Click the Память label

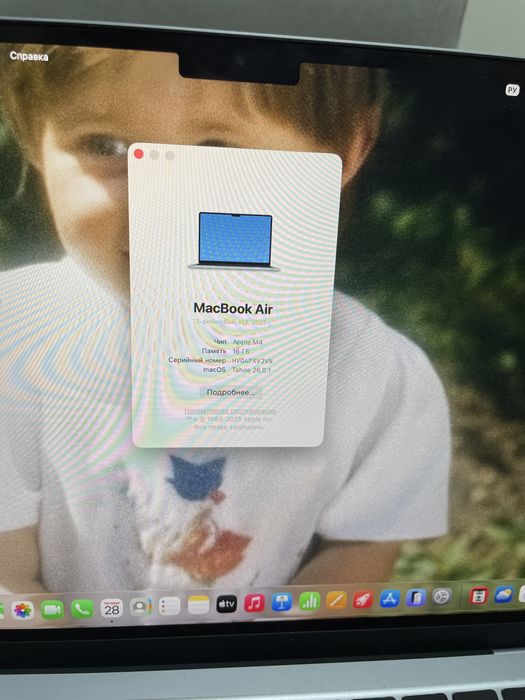click(x=214, y=351)
